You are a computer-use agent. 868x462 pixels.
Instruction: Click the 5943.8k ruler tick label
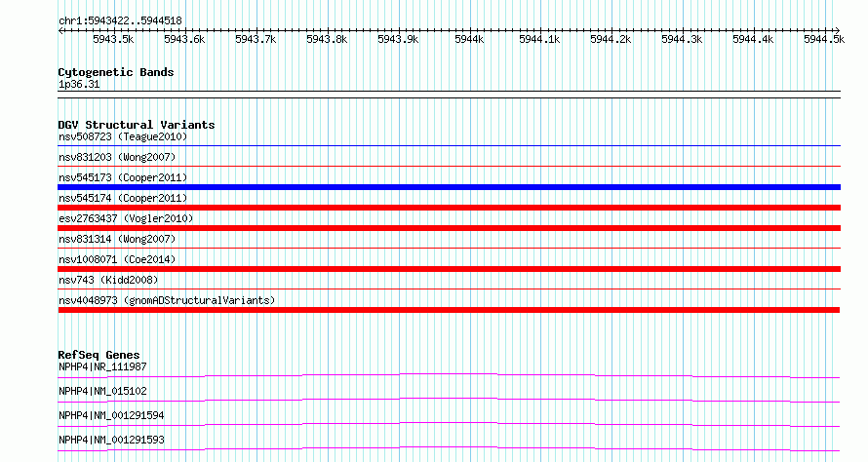(x=327, y=39)
